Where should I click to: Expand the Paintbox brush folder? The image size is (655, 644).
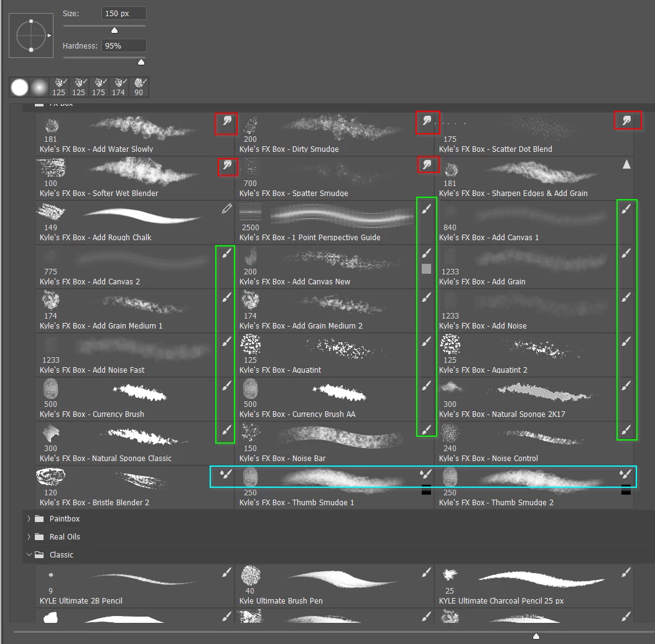tap(29, 519)
